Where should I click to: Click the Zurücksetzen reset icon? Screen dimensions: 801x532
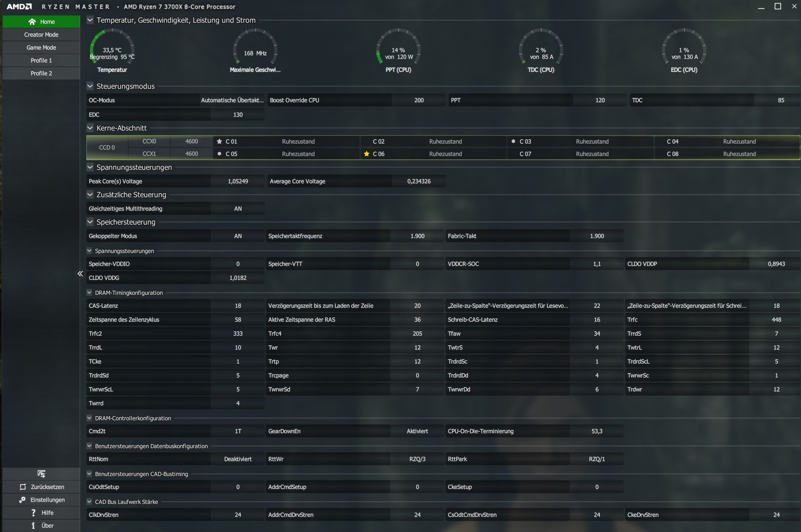(23, 487)
